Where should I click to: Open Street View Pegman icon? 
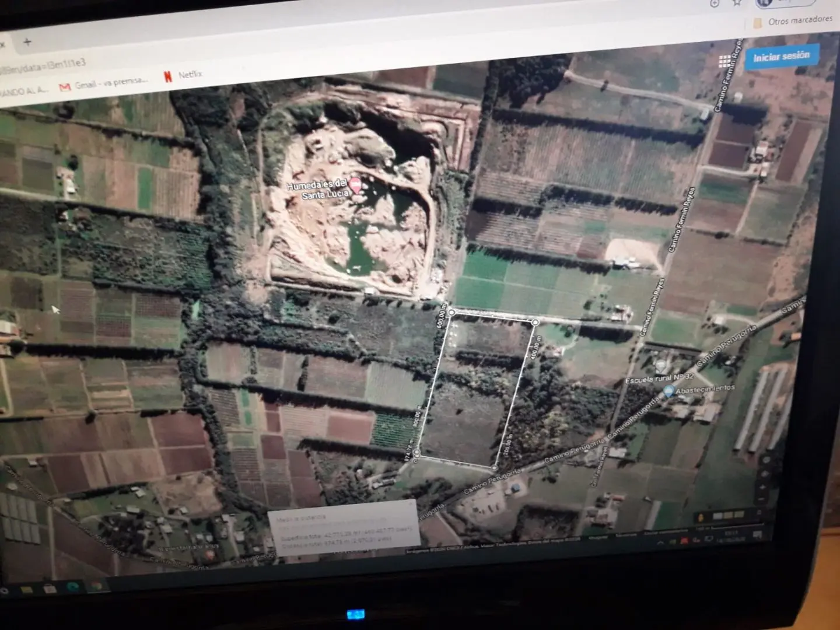tap(701, 517)
